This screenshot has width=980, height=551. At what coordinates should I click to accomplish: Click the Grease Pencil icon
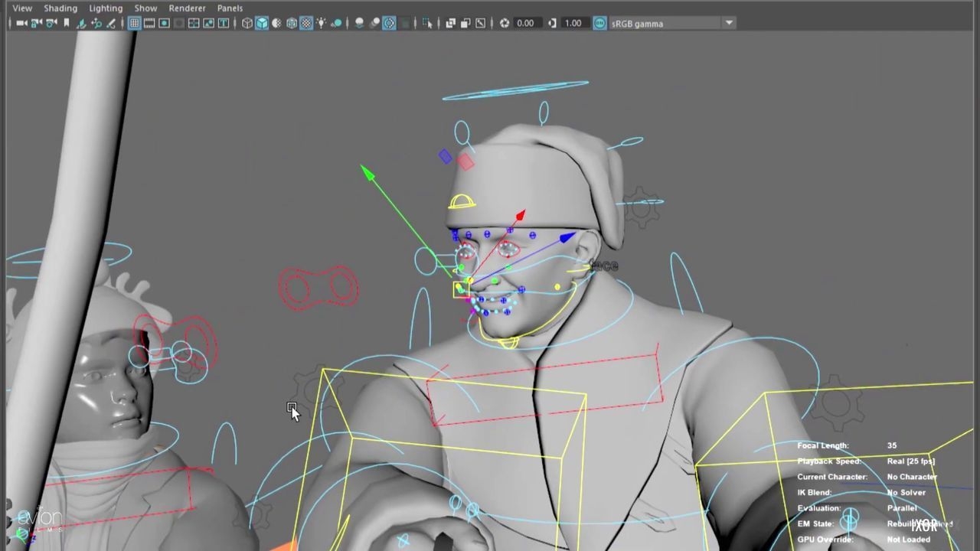pos(111,23)
